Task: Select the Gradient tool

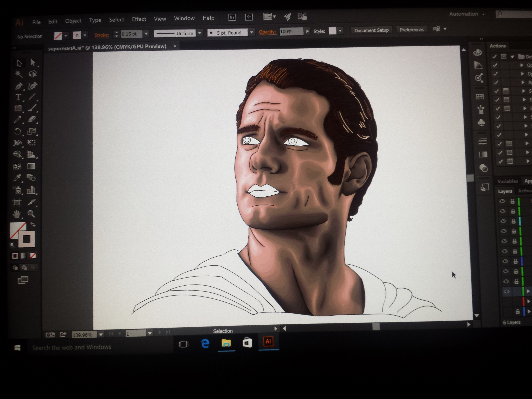Action: [31, 166]
